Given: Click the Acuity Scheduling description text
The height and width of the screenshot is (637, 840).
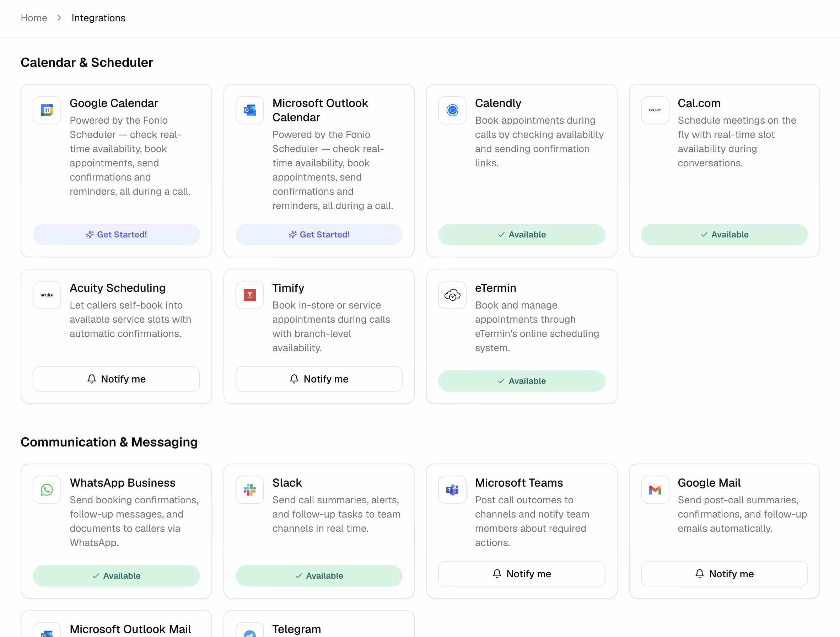Looking at the screenshot, I should point(130,320).
